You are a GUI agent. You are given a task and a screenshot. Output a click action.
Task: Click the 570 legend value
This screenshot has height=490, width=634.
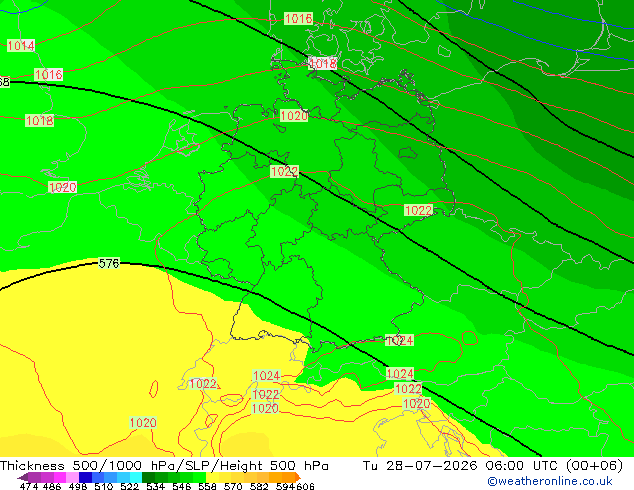(233, 486)
